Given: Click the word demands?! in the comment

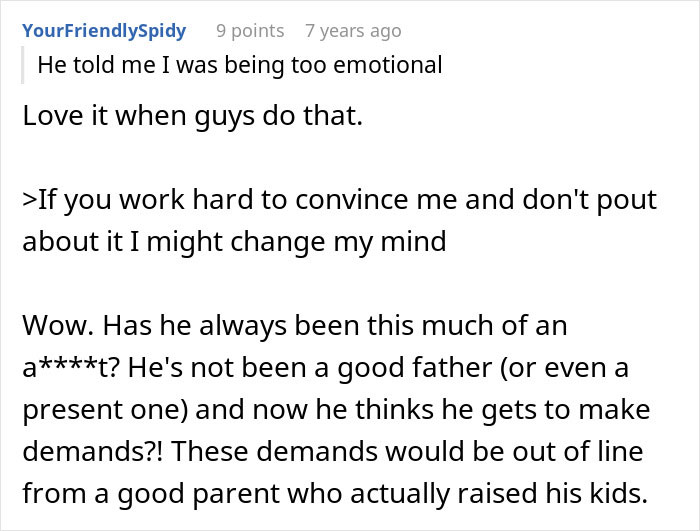Looking at the screenshot, I should click(x=81, y=451).
